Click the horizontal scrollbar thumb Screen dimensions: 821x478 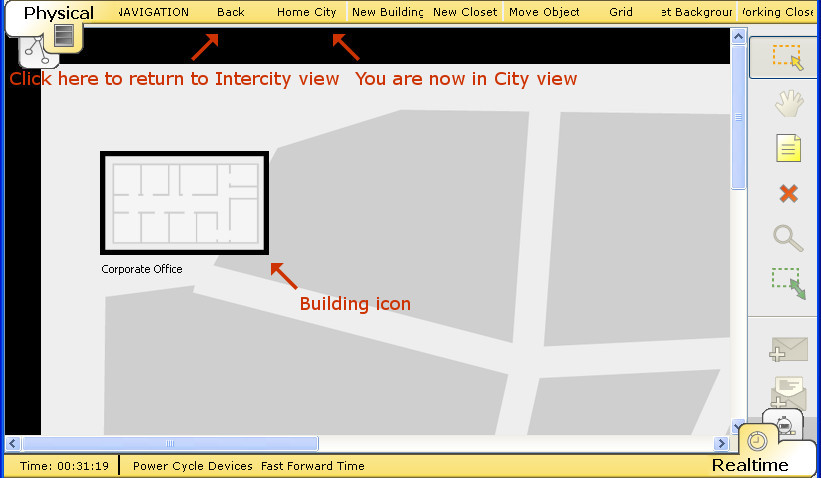pyautogui.click(x=170, y=444)
